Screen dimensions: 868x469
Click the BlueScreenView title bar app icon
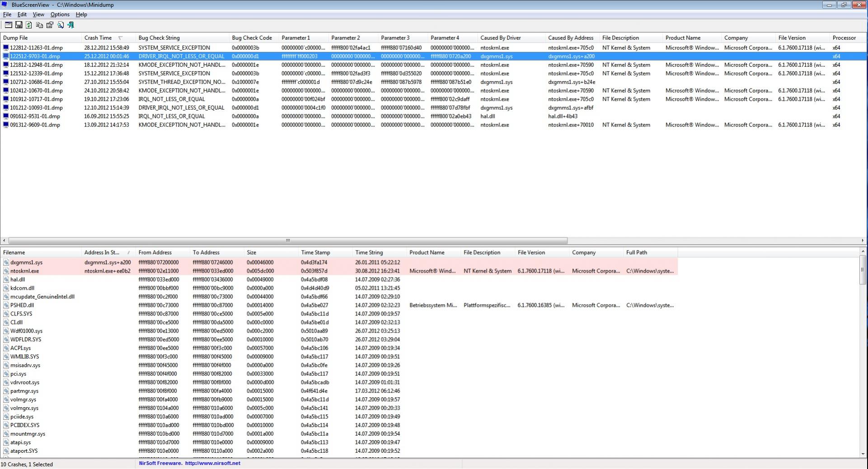pos(5,5)
